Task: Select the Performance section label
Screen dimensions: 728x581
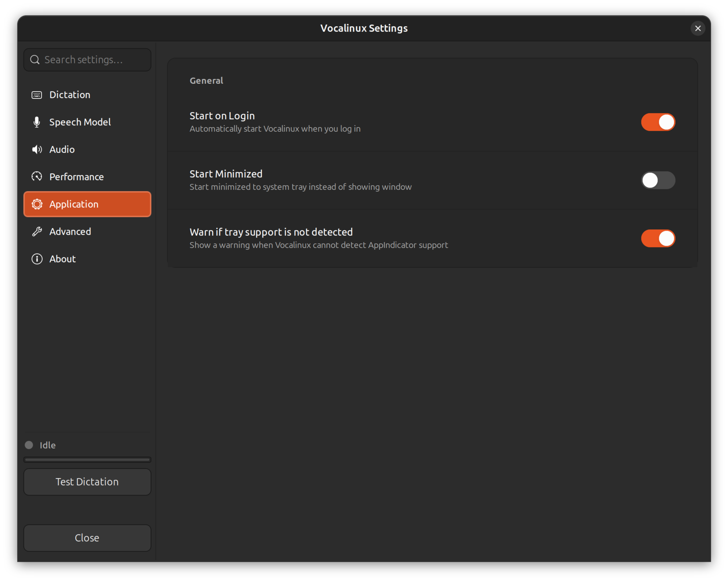Action: click(76, 177)
